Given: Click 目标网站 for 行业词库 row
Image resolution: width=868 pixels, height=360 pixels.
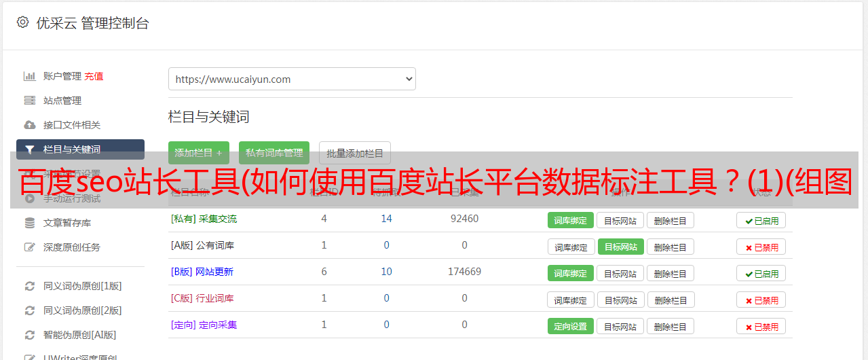Looking at the screenshot, I should 622,300.
